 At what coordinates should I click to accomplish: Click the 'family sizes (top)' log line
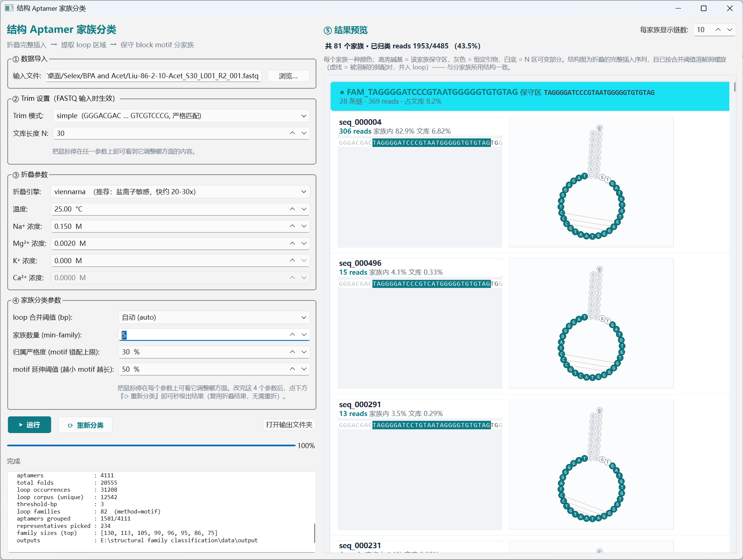pyautogui.click(x=117, y=533)
